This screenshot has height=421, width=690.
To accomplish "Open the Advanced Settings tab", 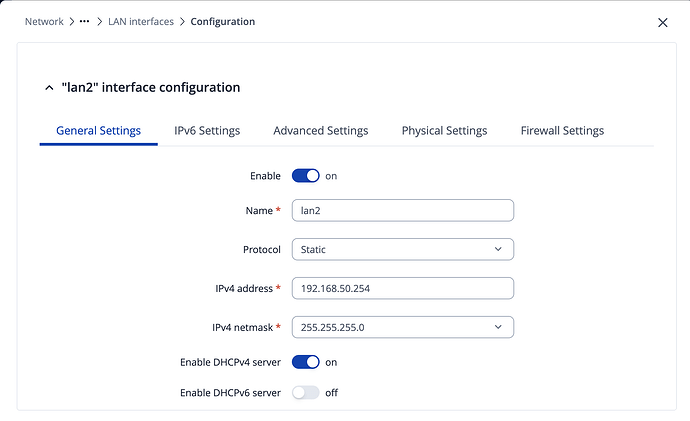I will (x=320, y=131).
